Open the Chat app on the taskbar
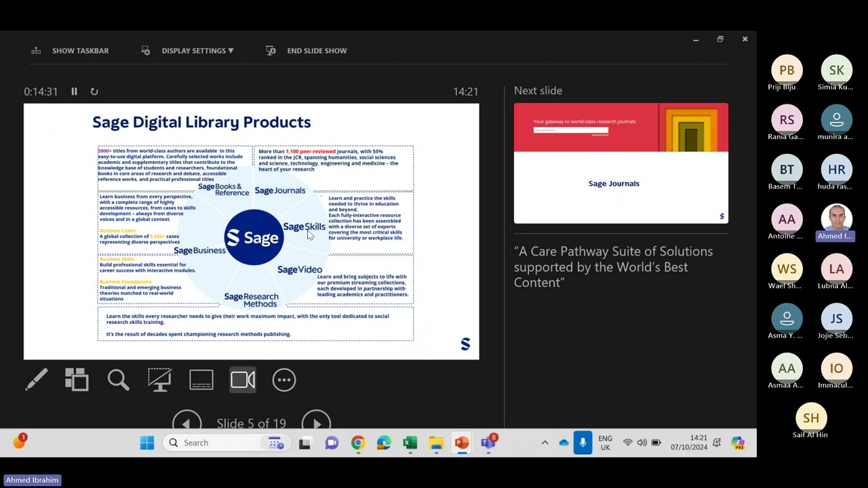868x488 pixels. pyautogui.click(x=332, y=443)
